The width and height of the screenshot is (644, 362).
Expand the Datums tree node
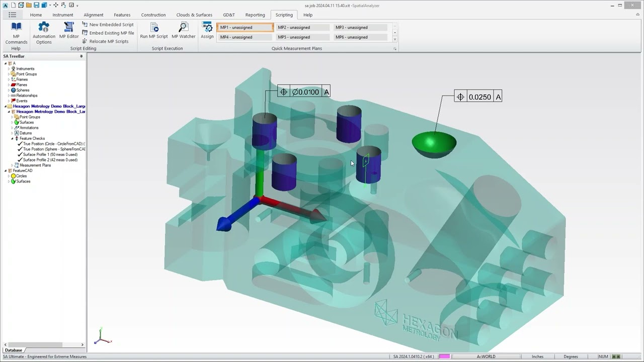tap(12, 133)
